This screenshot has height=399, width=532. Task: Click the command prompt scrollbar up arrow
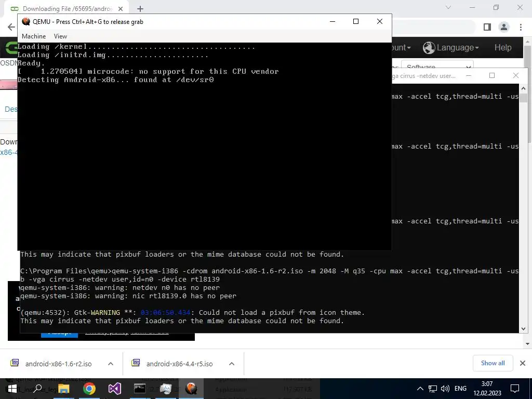coord(523,88)
